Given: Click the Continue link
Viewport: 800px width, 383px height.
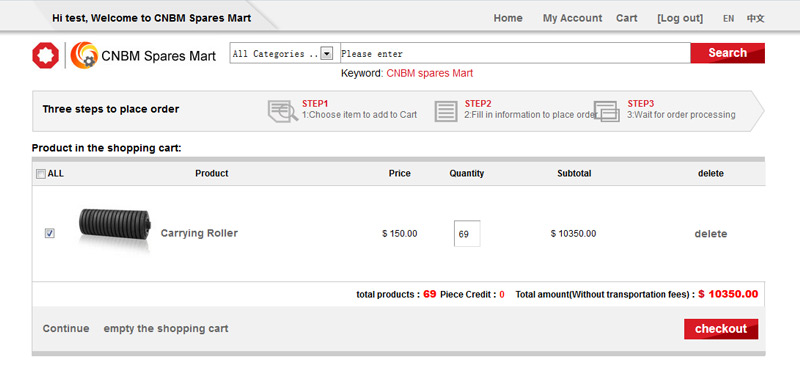Looking at the screenshot, I should (66, 328).
